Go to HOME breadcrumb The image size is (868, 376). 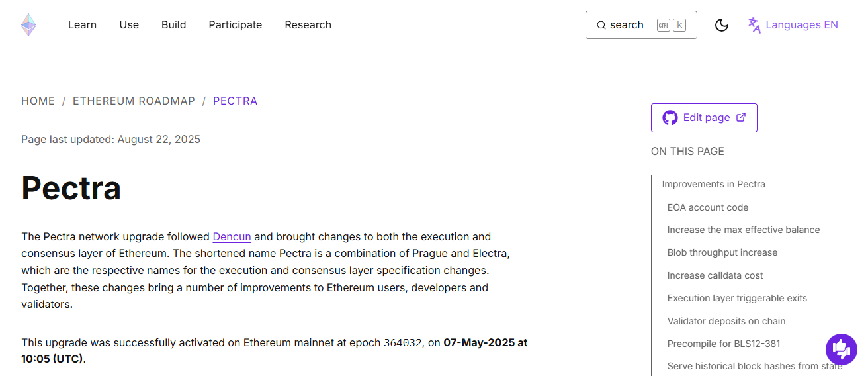[x=38, y=101]
